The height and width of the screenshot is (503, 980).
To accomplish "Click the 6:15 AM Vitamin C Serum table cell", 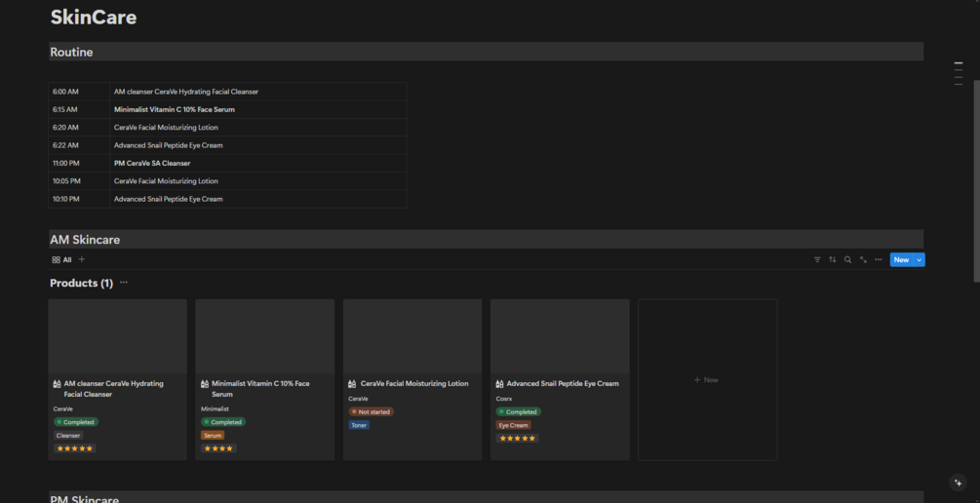I will pyautogui.click(x=257, y=109).
